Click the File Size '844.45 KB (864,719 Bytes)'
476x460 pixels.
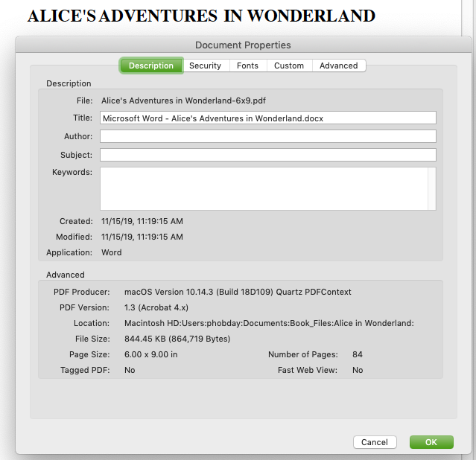[177, 339]
